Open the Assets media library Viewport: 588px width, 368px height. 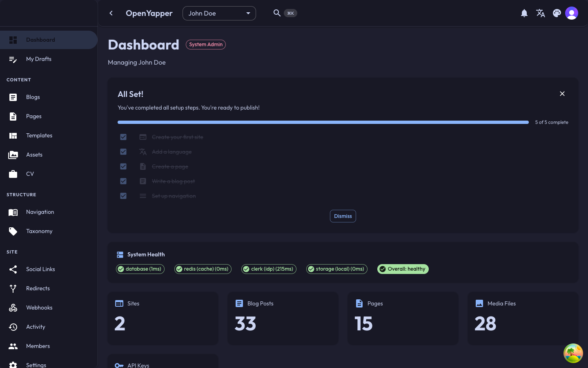34,155
